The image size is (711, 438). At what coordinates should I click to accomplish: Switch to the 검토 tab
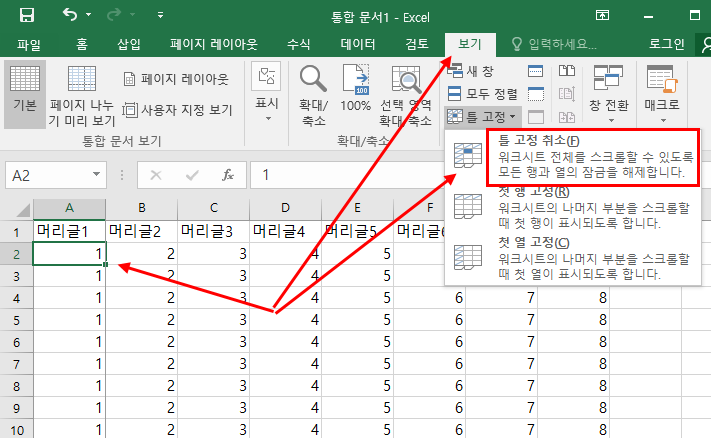417,44
